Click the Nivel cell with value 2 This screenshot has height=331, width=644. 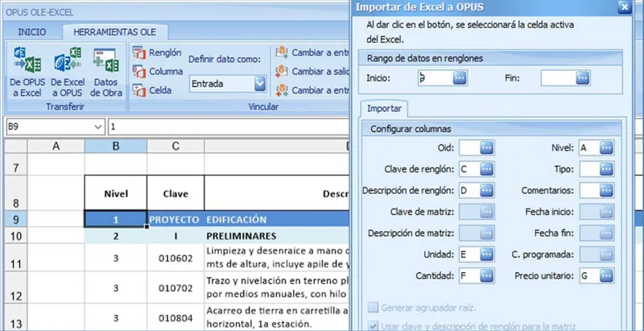click(x=116, y=236)
